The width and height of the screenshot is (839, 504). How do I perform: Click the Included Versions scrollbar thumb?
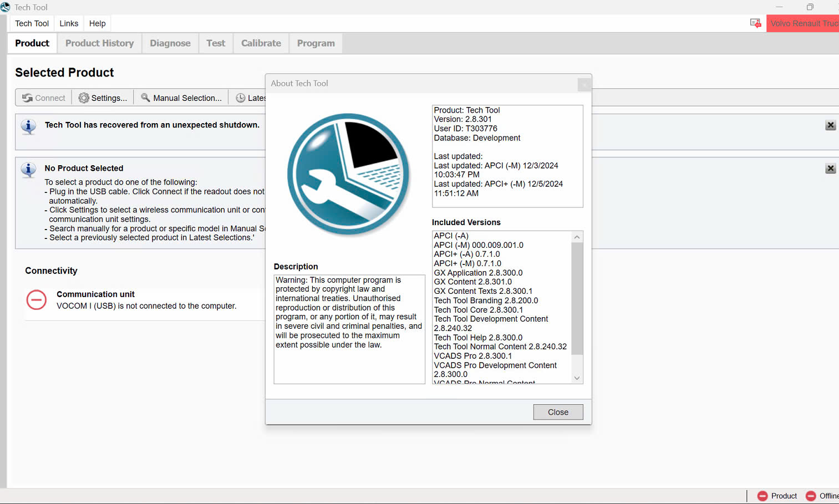pos(577,298)
